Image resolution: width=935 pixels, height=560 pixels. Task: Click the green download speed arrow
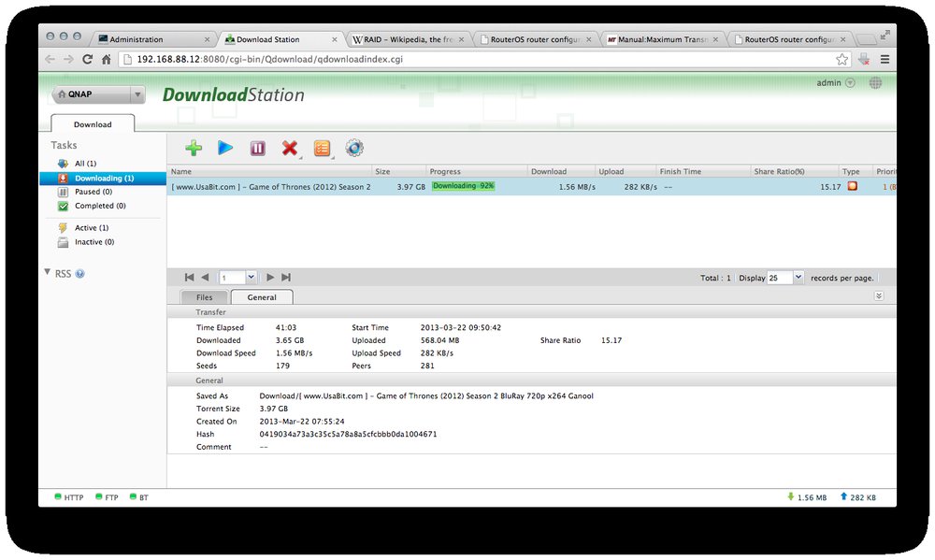(791, 496)
